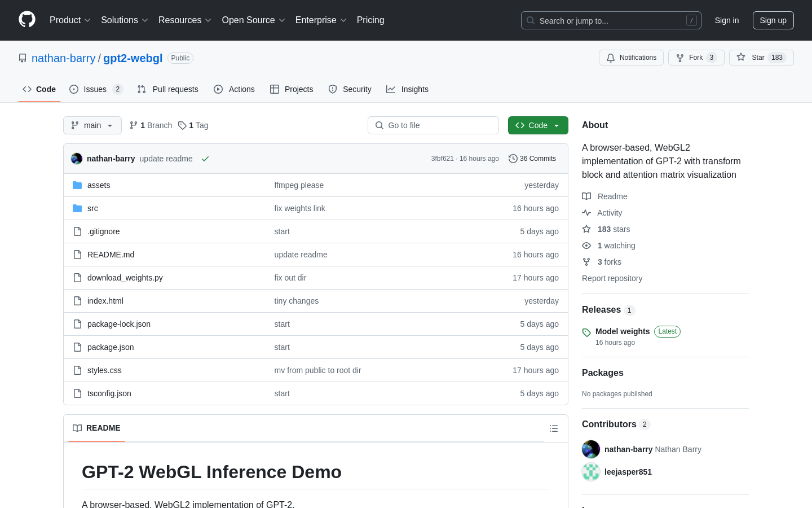Open Model weights release link
The width and height of the screenshot is (812, 508).
tap(623, 331)
